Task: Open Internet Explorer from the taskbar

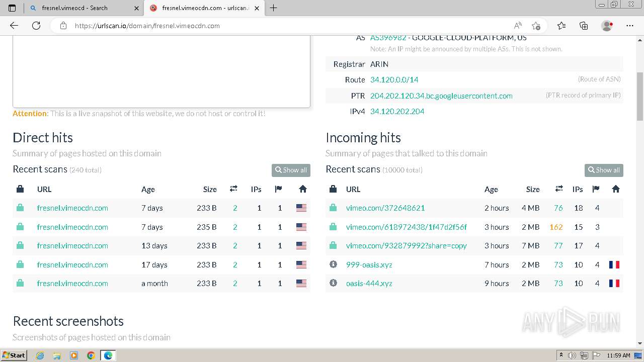Action: pos(40,355)
